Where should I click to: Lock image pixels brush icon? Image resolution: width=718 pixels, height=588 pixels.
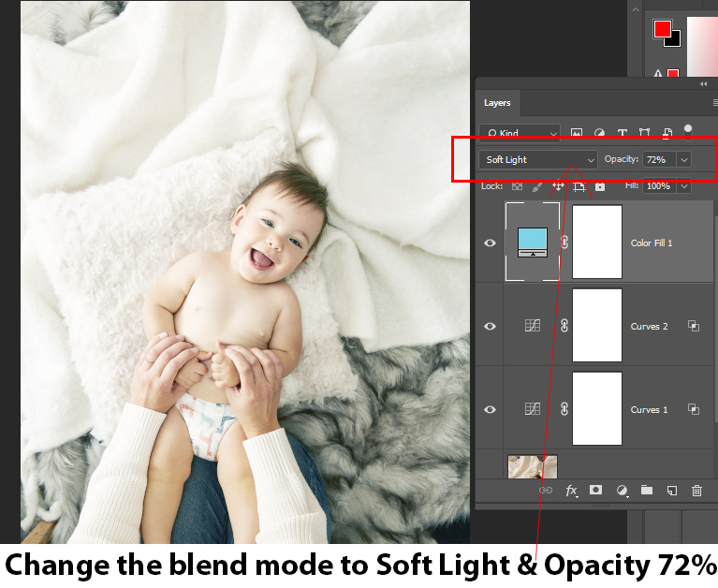tap(537, 186)
